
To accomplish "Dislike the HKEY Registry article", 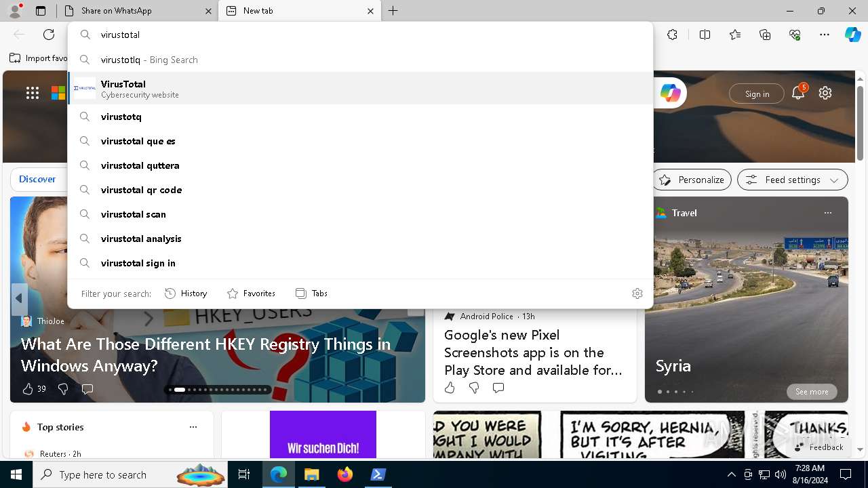I will coord(63,389).
